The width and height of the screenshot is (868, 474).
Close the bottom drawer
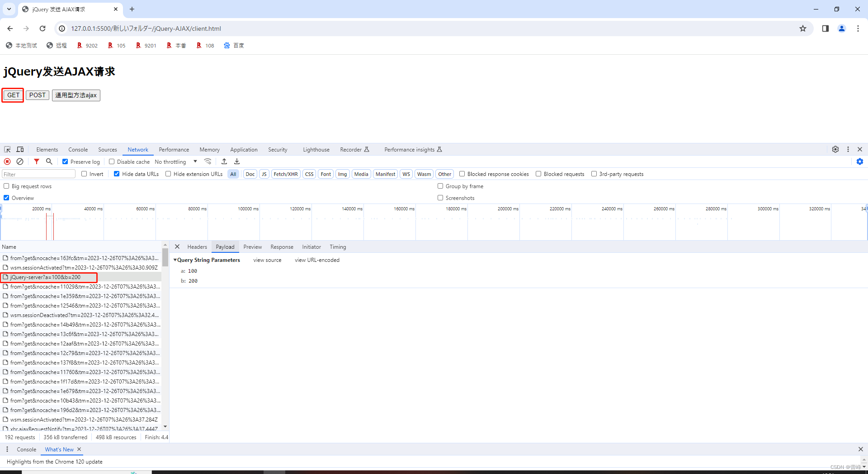(x=861, y=449)
